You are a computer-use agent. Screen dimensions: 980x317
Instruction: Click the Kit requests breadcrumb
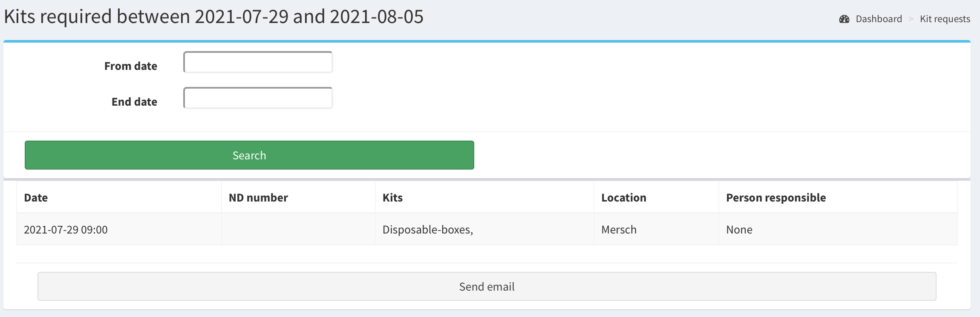coord(945,19)
